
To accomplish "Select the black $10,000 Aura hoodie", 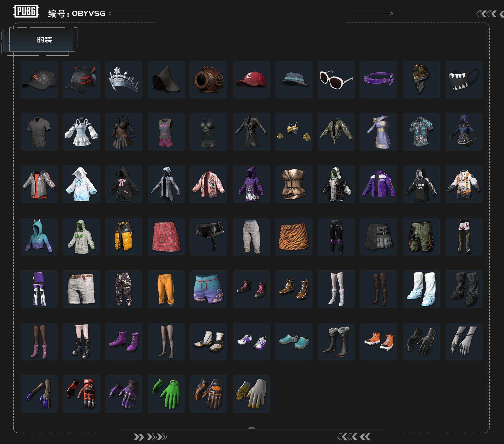I will tap(421, 184).
